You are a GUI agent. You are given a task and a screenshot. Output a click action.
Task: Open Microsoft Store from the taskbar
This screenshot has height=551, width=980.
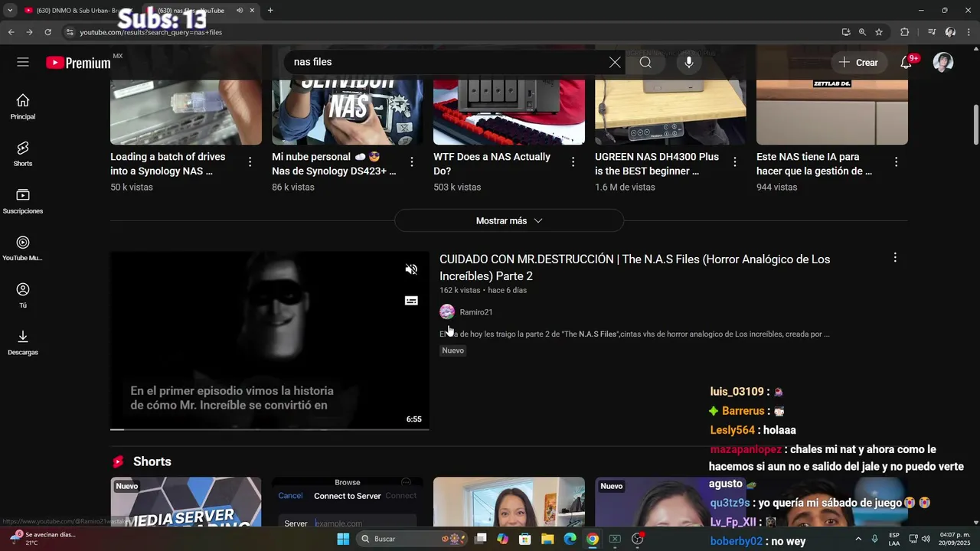coord(525,539)
